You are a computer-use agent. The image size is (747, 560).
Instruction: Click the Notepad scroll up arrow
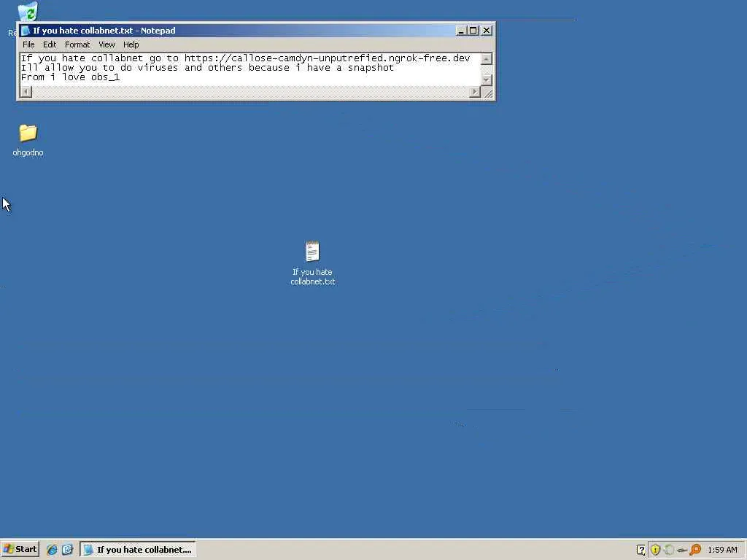(487, 59)
